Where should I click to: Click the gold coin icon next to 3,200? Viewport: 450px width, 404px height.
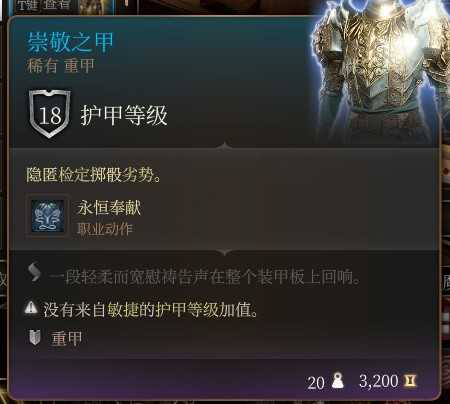pos(410,381)
